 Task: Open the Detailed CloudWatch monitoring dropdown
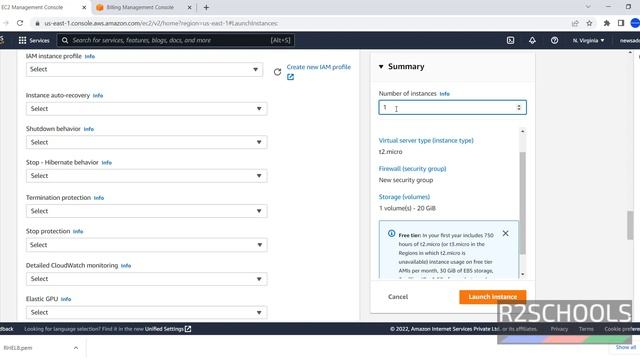pos(146,279)
